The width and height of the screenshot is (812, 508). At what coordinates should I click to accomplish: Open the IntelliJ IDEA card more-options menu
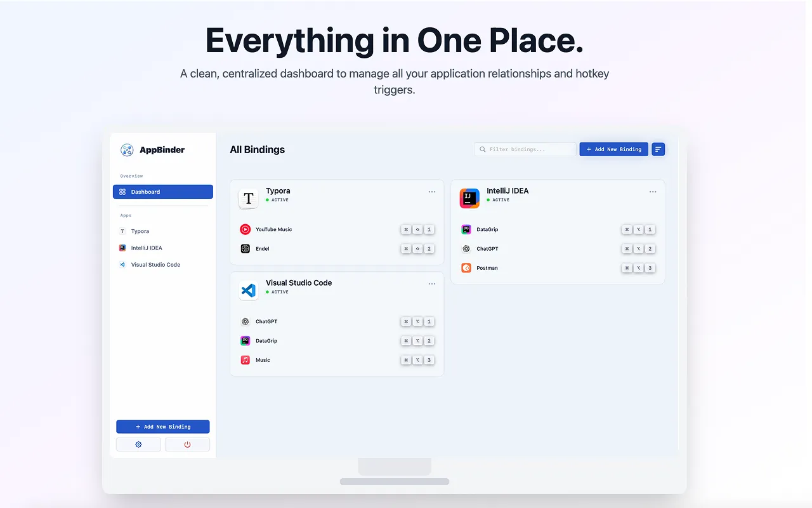[653, 192]
